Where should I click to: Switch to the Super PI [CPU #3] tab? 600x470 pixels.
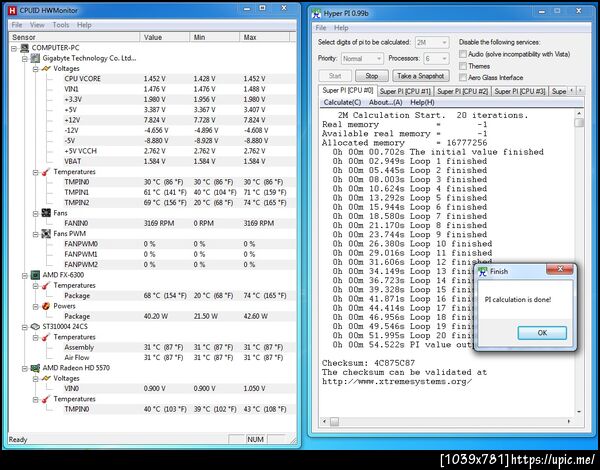[520, 91]
